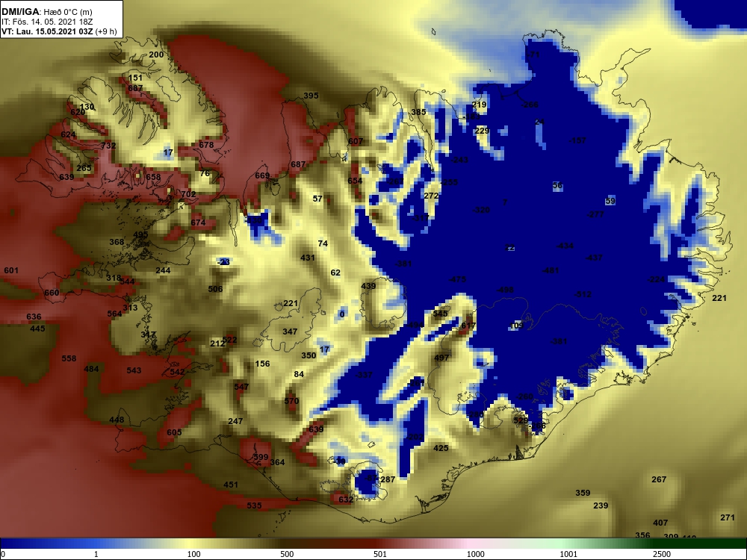
Task: Click the map value '632'
Action: pyautogui.click(x=346, y=500)
